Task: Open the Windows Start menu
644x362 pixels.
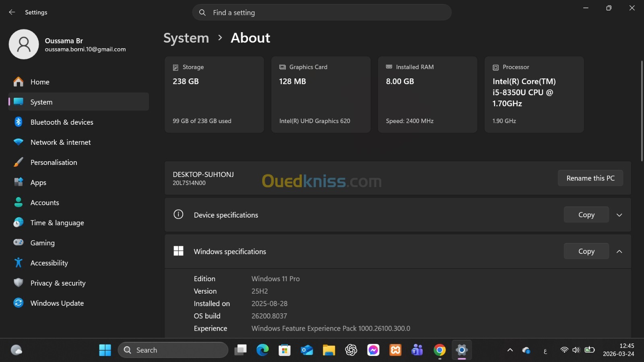Action: tap(105, 350)
